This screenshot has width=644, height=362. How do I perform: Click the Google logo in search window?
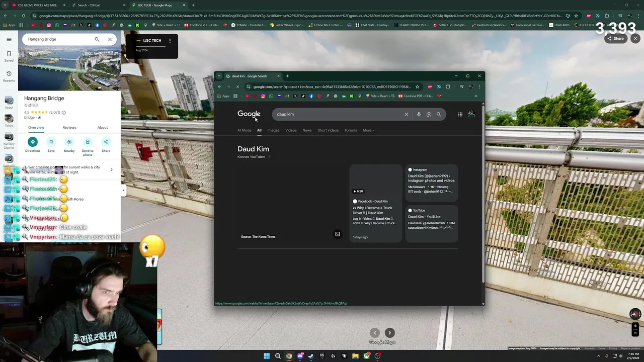[x=249, y=114]
